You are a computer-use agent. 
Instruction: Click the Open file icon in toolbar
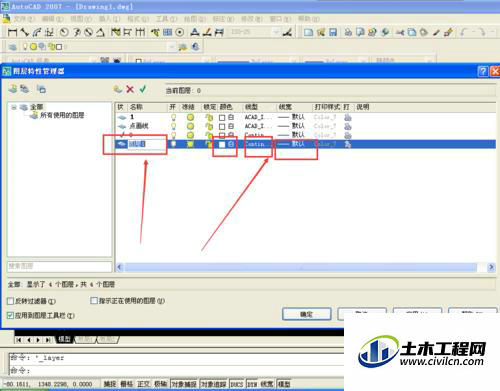pyautogui.click(x=321, y=32)
